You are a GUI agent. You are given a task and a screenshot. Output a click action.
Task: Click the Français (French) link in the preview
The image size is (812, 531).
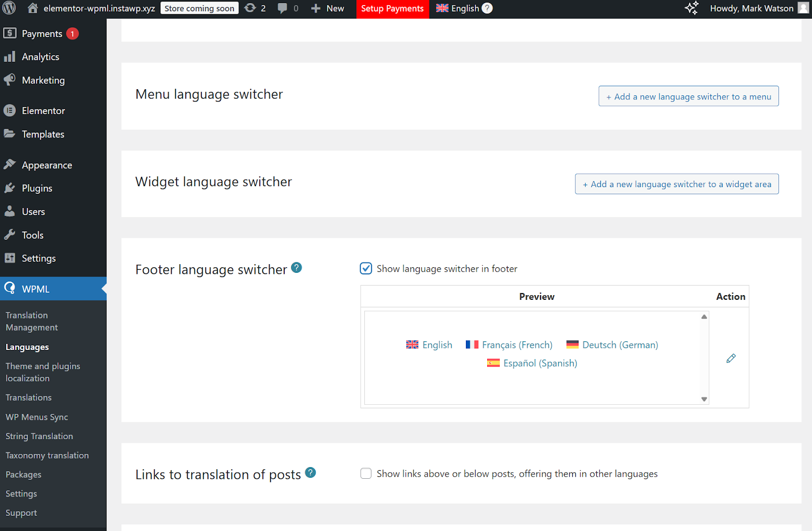(517, 345)
